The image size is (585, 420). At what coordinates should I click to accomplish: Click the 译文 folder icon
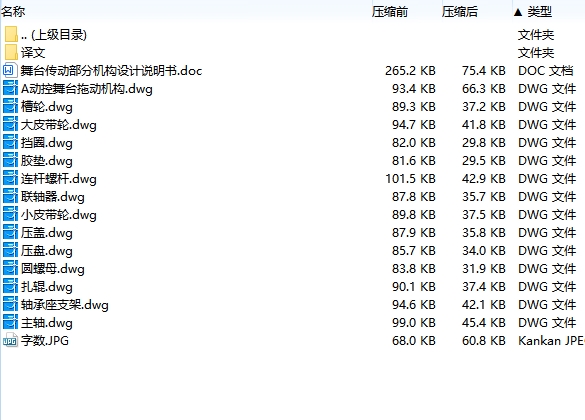click(x=11, y=52)
